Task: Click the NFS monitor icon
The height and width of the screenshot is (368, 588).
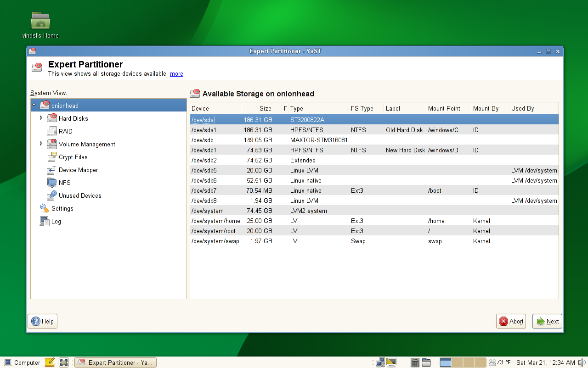Action: [52, 183]
